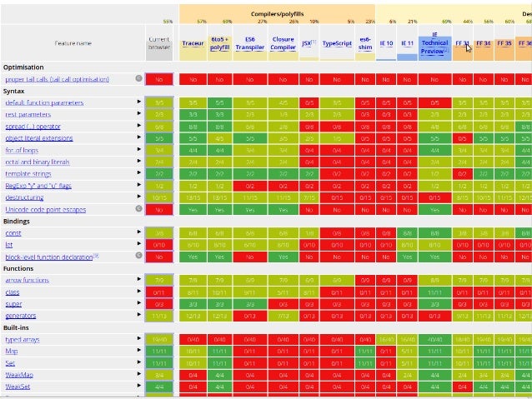The width and height of the screenshot is (532, 399).
Task: Open the block-level function declaration link
Action: point(49,257)
